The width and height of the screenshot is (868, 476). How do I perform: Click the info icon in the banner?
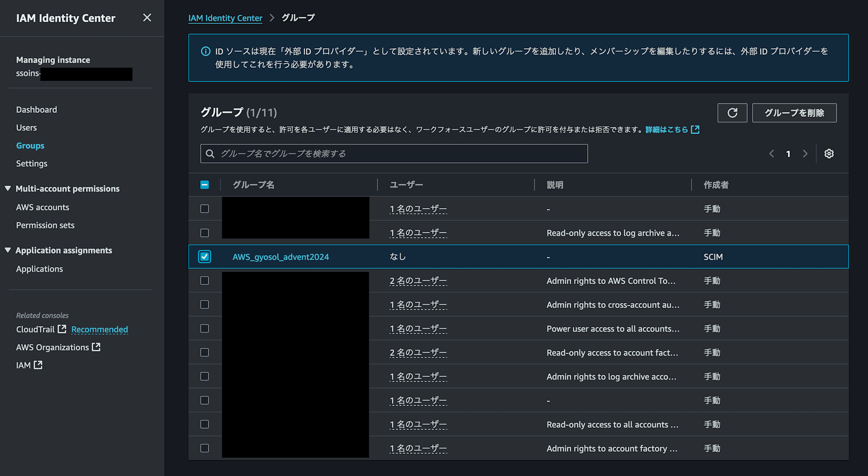coord(206,51)
